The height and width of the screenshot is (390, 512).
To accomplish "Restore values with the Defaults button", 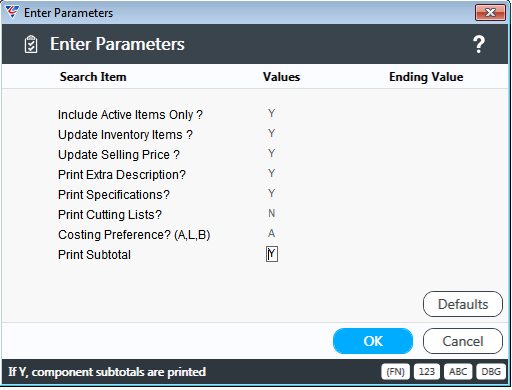I will (463, 304).
